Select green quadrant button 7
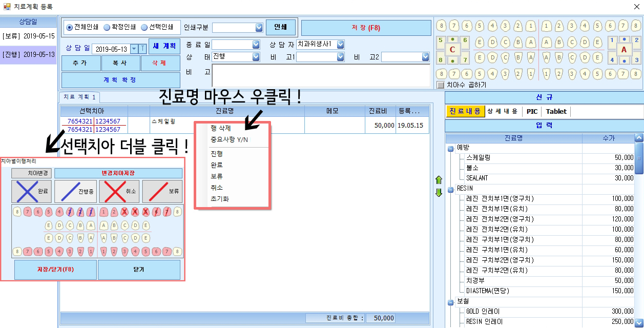 pos(465,60)
